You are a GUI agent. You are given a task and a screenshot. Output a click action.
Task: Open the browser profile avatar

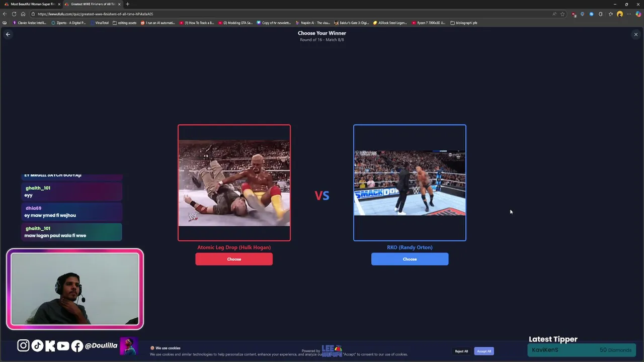coord(619,14)
